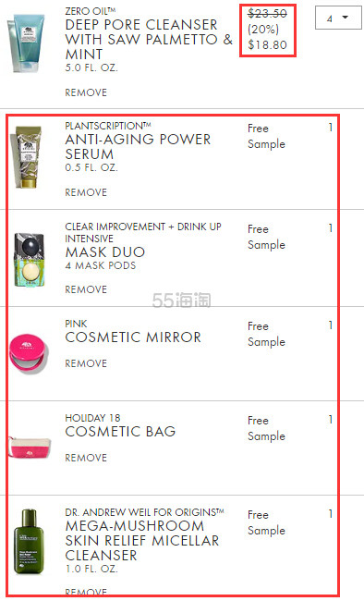Image resolution: width=364 pixels, height=601 pixels.
Task: Click the discounted $18.80 price
Action: point(267,45)
